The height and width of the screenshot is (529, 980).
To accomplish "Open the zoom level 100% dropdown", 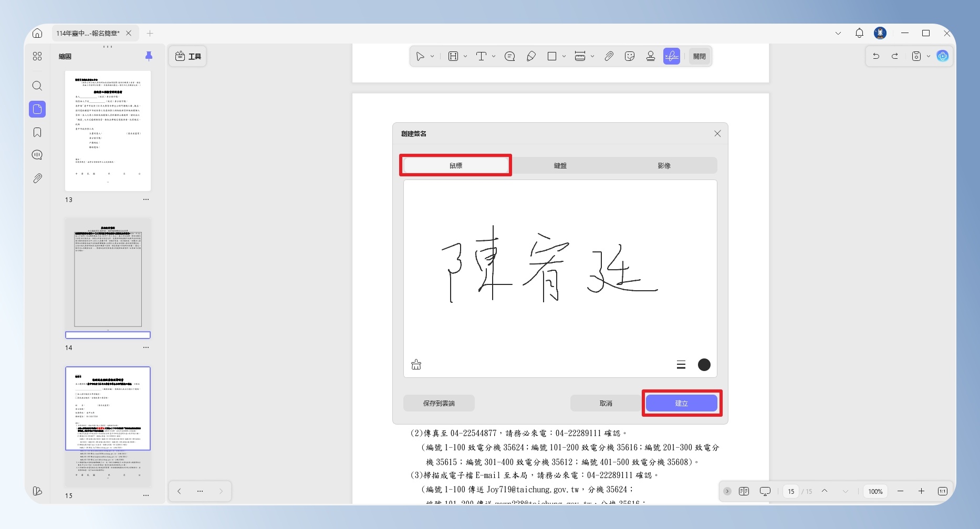I will 875,491.
